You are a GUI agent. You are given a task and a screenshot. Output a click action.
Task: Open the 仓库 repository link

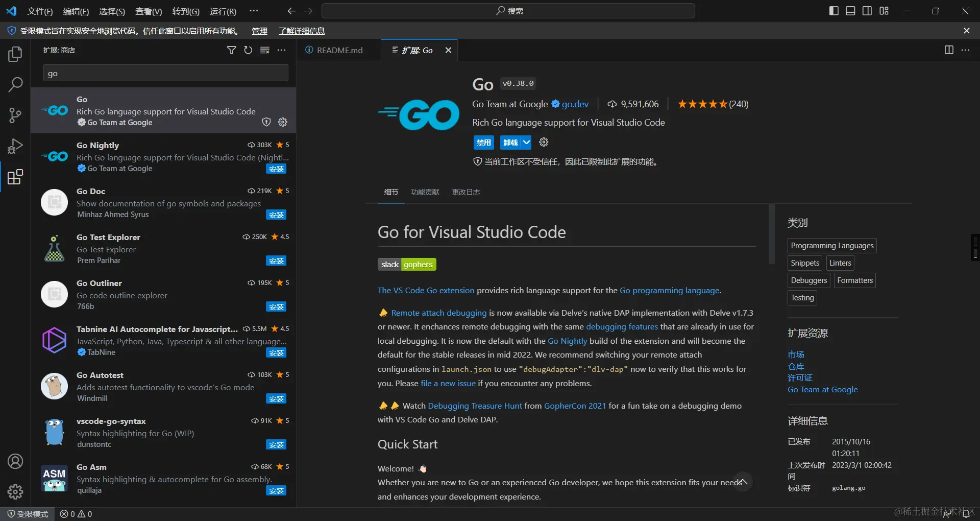(796, 366)
